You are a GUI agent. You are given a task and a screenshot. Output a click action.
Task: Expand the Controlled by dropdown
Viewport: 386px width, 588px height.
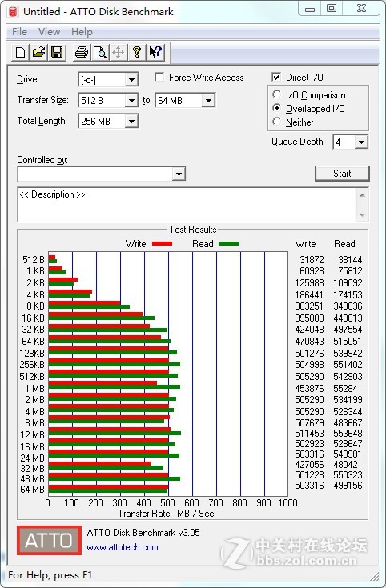(179, 174)
